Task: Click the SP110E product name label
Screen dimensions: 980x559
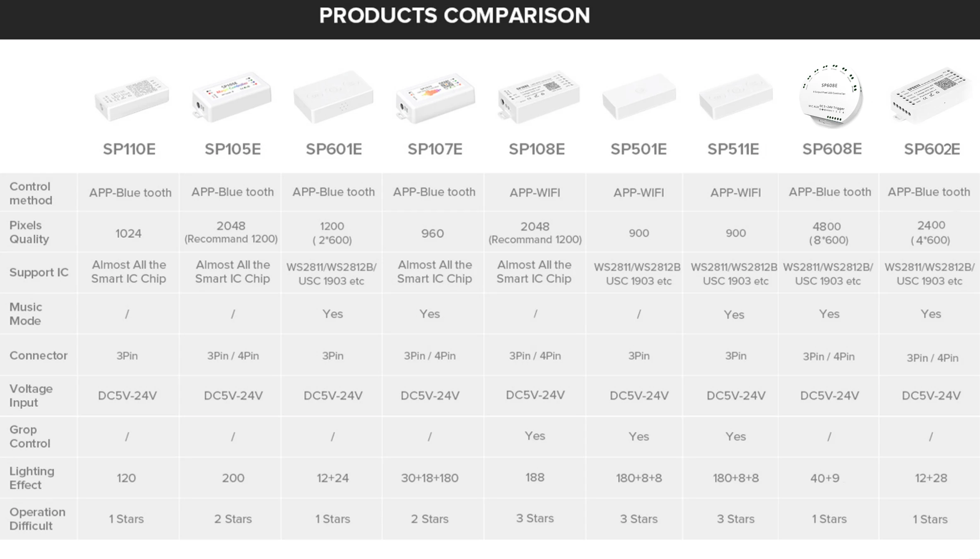Action: [x=129, y=149]
